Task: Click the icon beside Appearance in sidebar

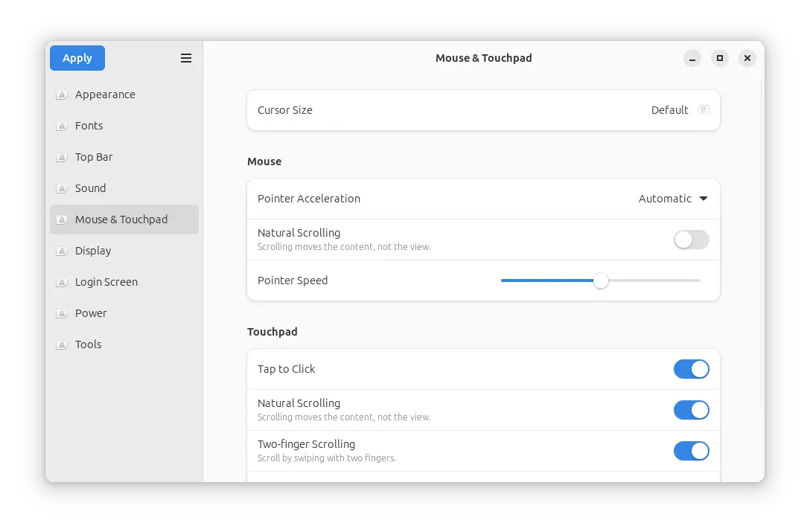Action: [x=62, y=95]
